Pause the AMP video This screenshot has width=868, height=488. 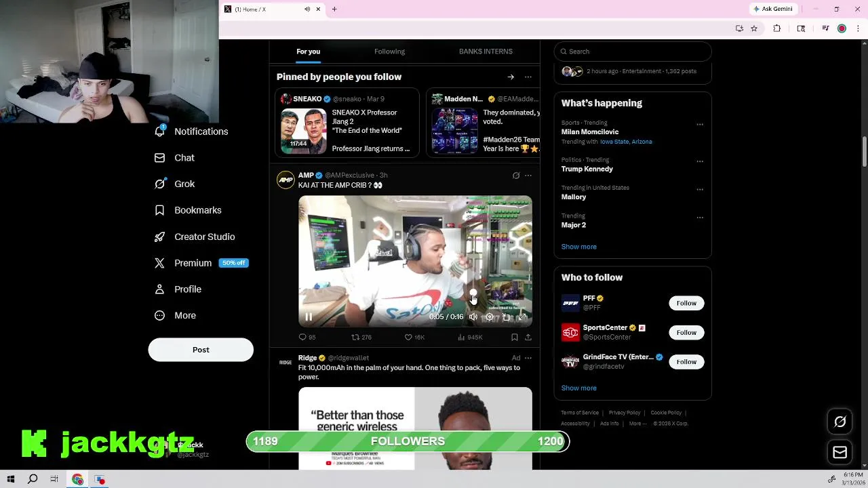(309, 317)
